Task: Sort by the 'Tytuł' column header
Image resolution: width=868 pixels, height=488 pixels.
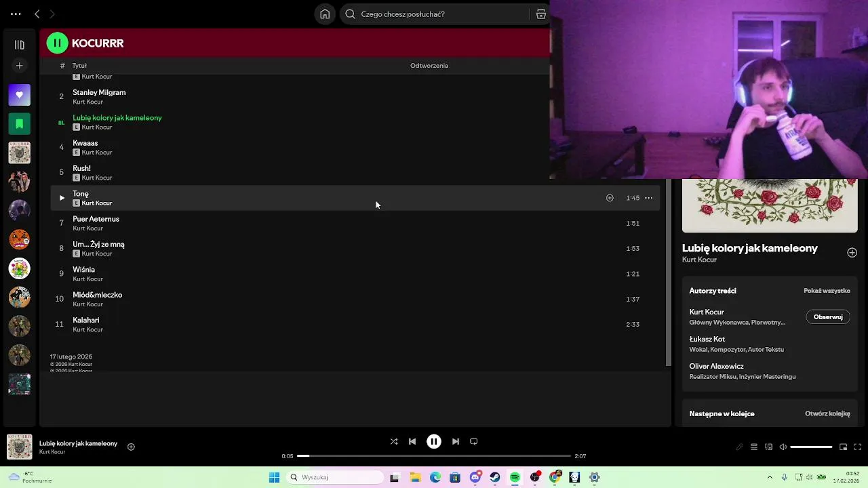Action: tap(79, 66)
